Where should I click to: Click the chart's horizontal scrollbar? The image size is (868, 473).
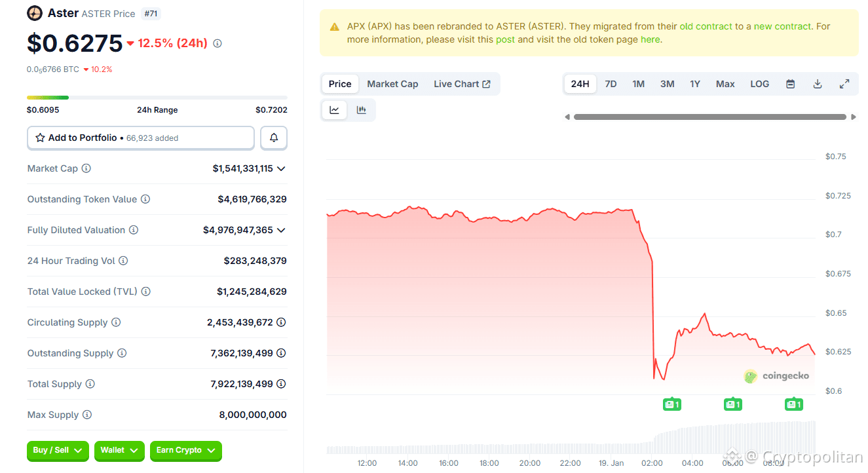pyautogui.click(x=711, y=117)
